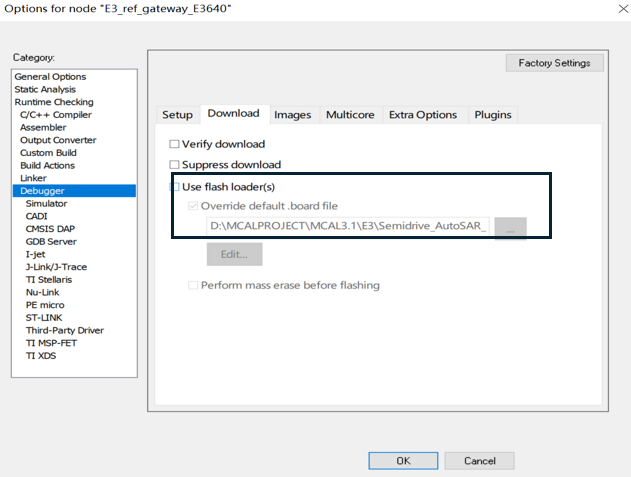Open J-Link/J-Trace debugger settings
The image size is (631, 477).
pyautogui.click(x=58, y=267)
